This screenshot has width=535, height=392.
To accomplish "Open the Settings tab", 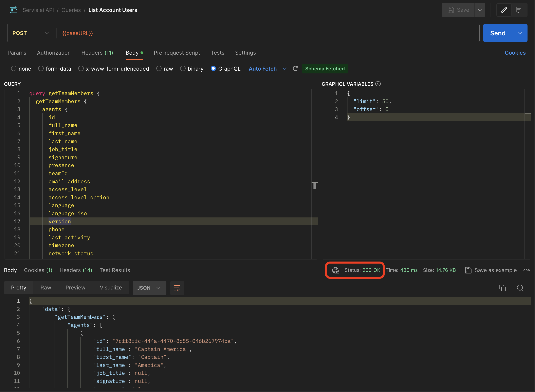I will pyautogui.click(x=245, y=53).
